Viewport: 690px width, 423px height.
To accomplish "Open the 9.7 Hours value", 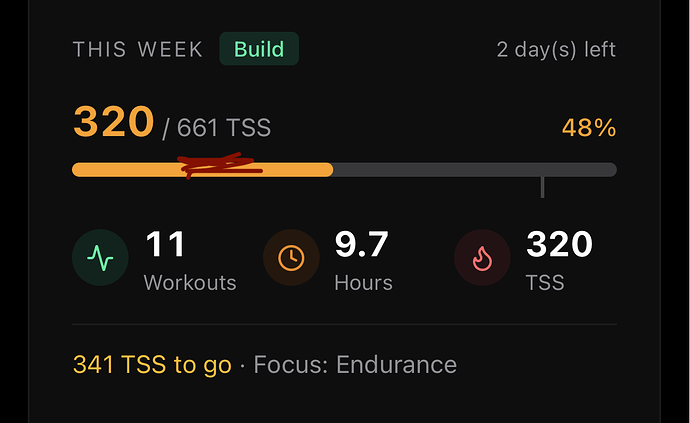I will [361, 244].
